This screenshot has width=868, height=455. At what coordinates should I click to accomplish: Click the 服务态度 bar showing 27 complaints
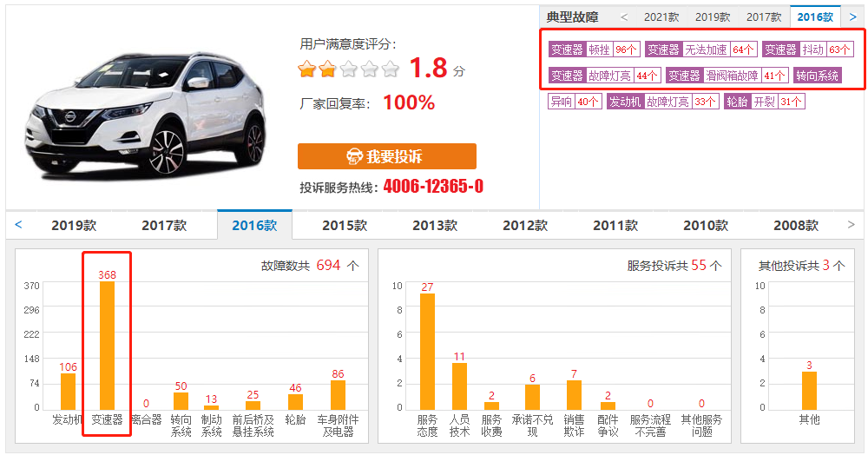(427, 351)
